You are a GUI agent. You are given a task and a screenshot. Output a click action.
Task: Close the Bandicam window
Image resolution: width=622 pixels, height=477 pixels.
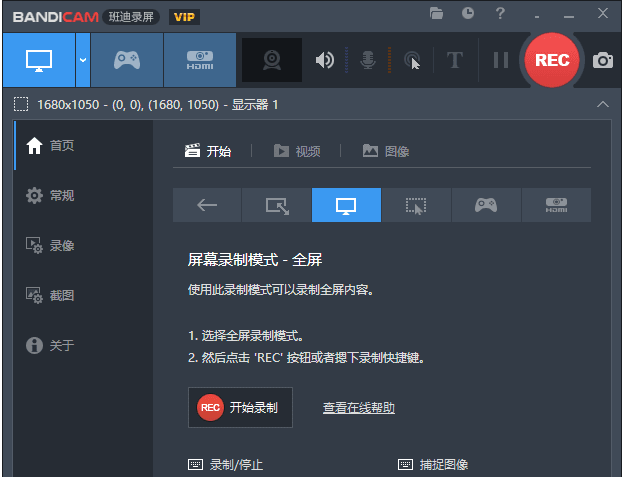pyautogui.click(x=603, y=13)
